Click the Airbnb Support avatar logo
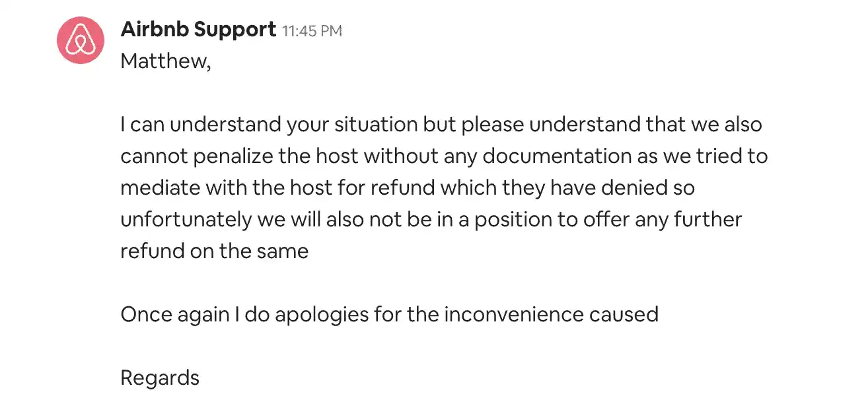868x396 pixels. [81, 40]
